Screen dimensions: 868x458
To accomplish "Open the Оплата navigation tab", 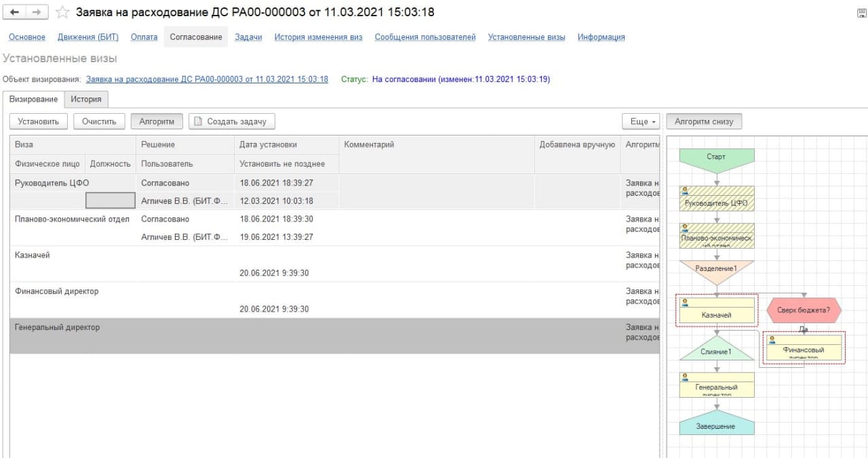I will (x=144, y=37).
